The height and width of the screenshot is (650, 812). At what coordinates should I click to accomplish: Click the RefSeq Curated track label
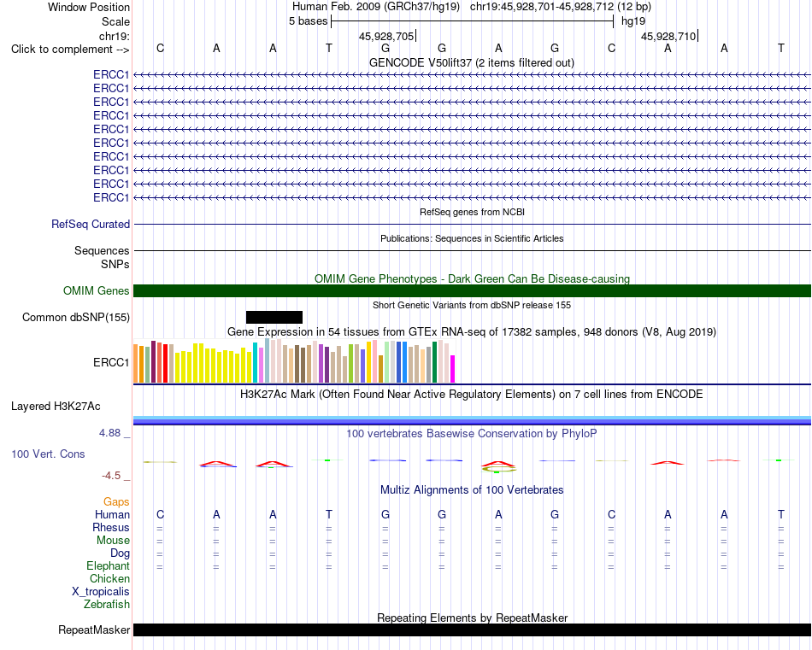(90, 224)
